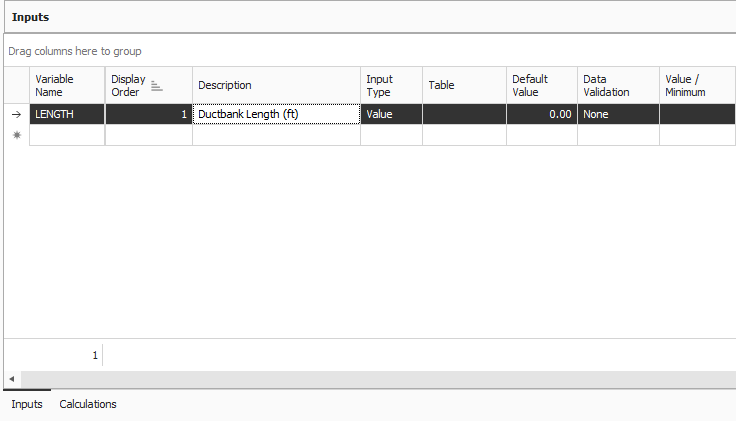Click the horizontal scrollbar track

[400, 379]
